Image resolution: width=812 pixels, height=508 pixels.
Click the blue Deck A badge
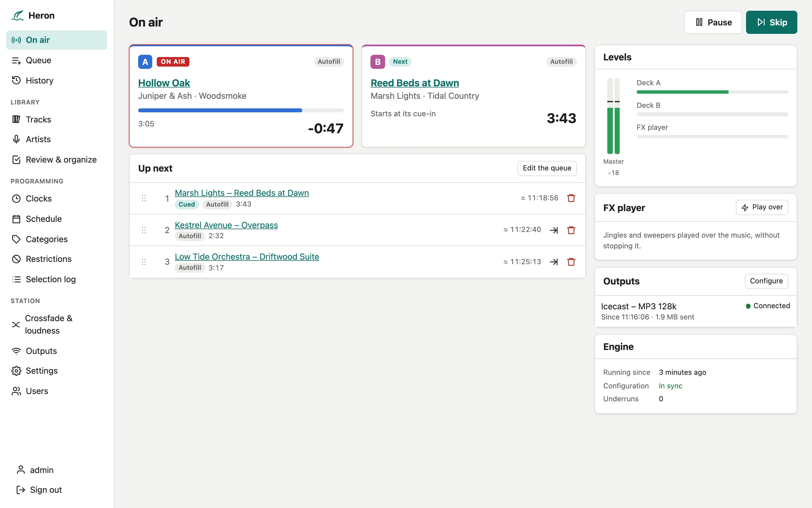[x=145, y=62]
